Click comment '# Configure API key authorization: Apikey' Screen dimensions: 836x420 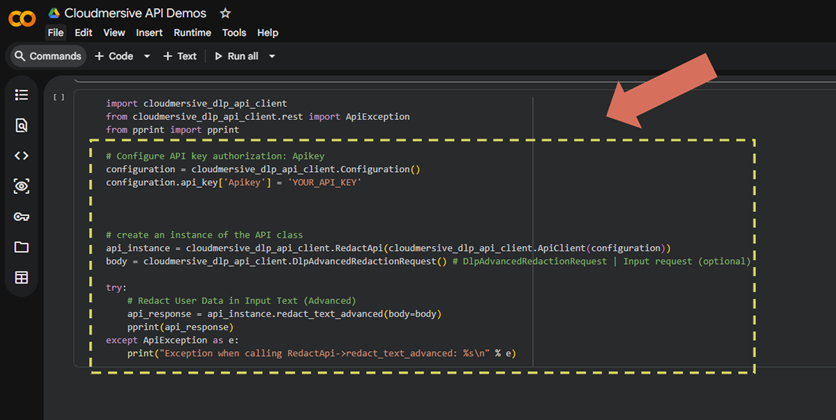coord(215,156)
